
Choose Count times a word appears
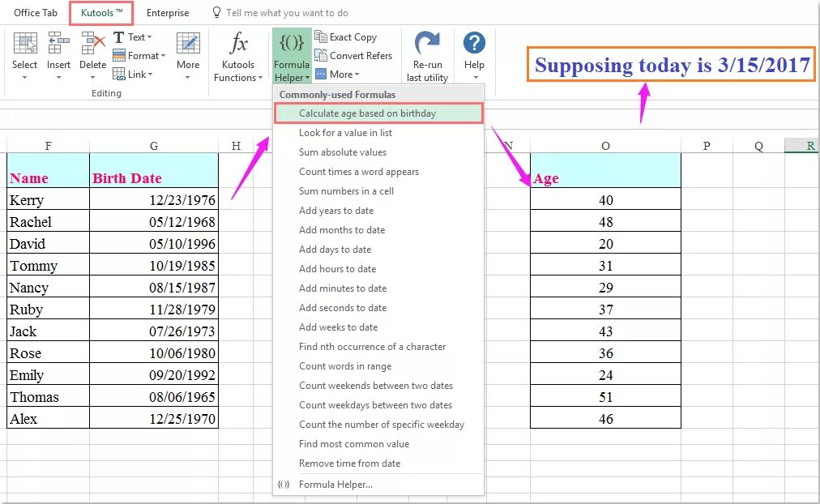click(x=378, y=172)
